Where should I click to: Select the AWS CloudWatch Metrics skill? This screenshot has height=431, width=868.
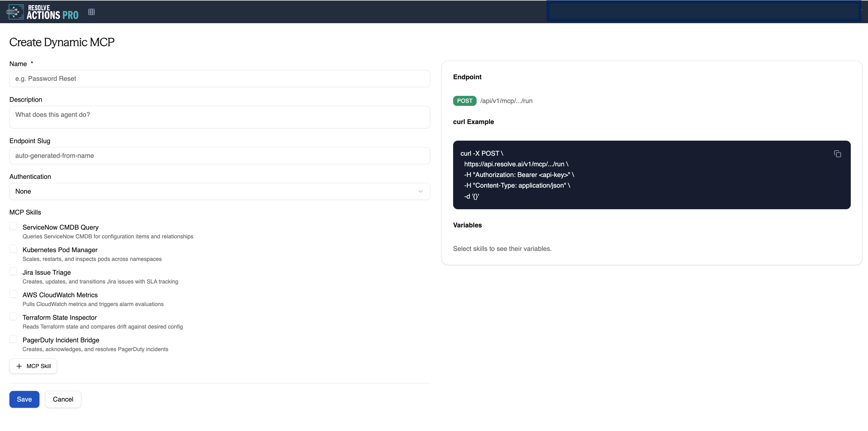pyautogui.click(x=13, y=294)
